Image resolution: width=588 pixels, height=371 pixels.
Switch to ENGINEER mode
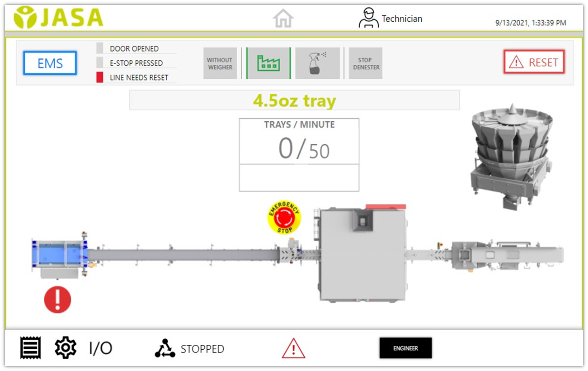coord(405,347)
